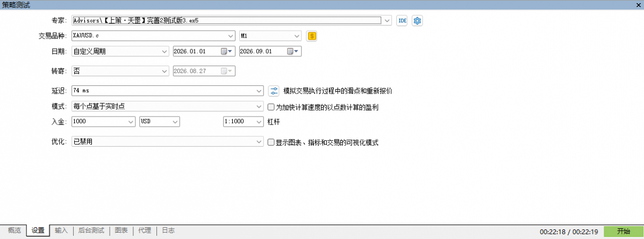
Task: Expand the tick modelling mode dropdown
Action: [x=259, y=106]
